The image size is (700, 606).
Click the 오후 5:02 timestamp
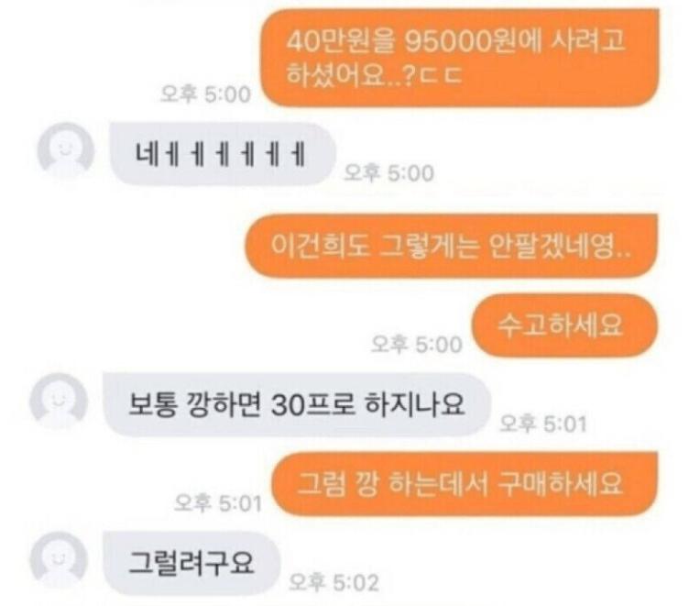click(x=334, y=582)
